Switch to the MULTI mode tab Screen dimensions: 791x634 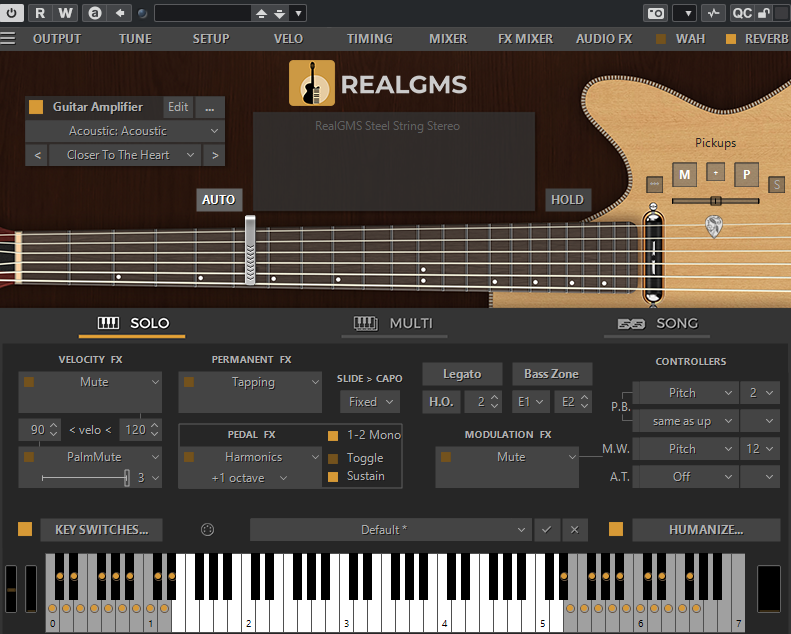(393, 324)
